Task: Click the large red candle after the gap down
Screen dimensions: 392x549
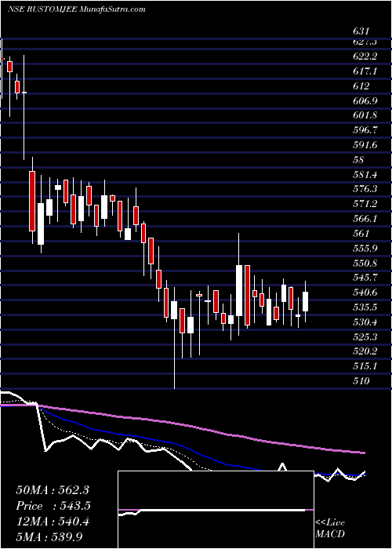Action: [x=32, y=201]
